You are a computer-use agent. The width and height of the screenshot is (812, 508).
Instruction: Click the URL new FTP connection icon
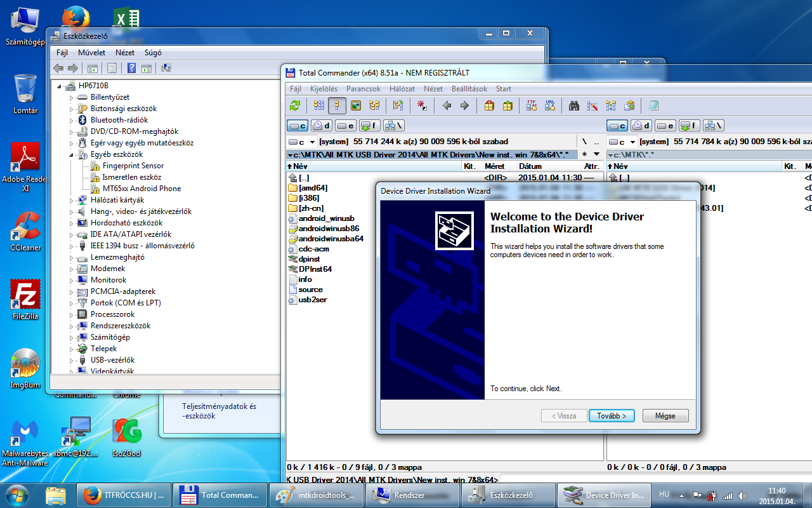point(550,106)
